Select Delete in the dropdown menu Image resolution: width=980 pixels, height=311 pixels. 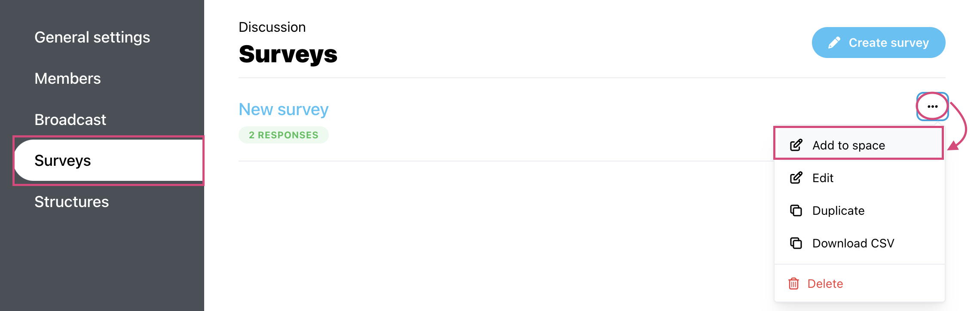point(859,284)
